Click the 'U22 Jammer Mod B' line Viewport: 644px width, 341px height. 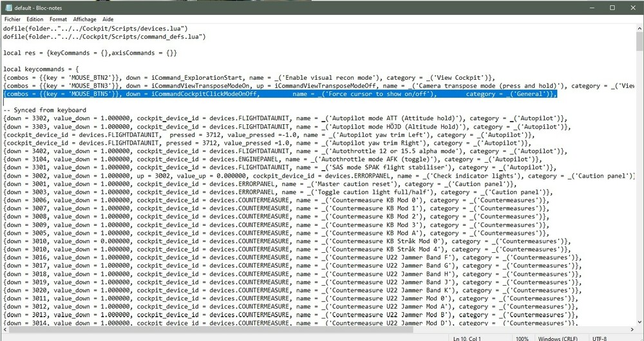tap(291, 315)
